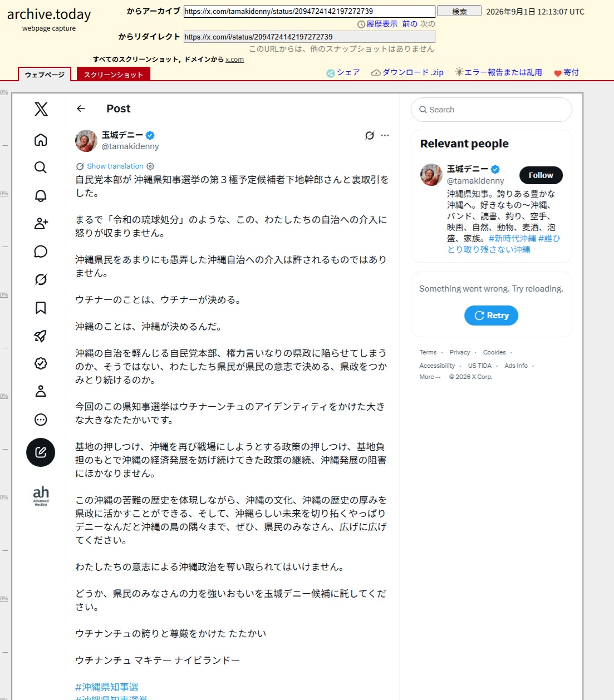Screen dimensions: 614x700
Task: Open the Notifications bell icon
Action: (x=41, y=195)
